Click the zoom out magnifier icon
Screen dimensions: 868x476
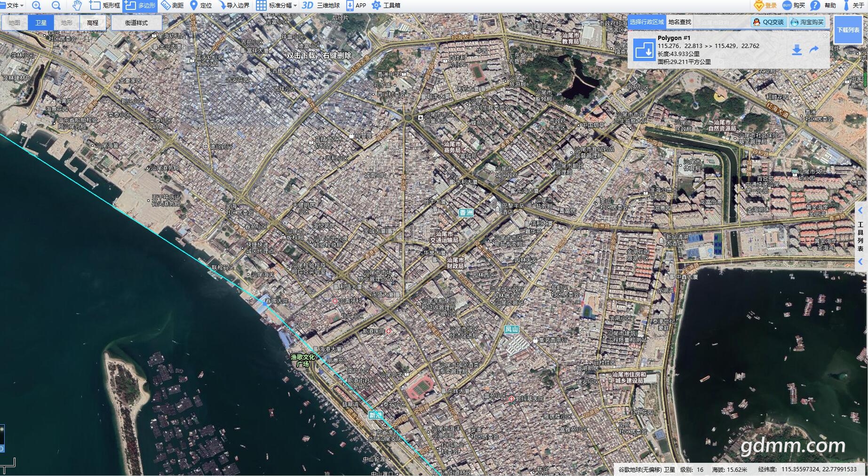(x=56, y=6)
